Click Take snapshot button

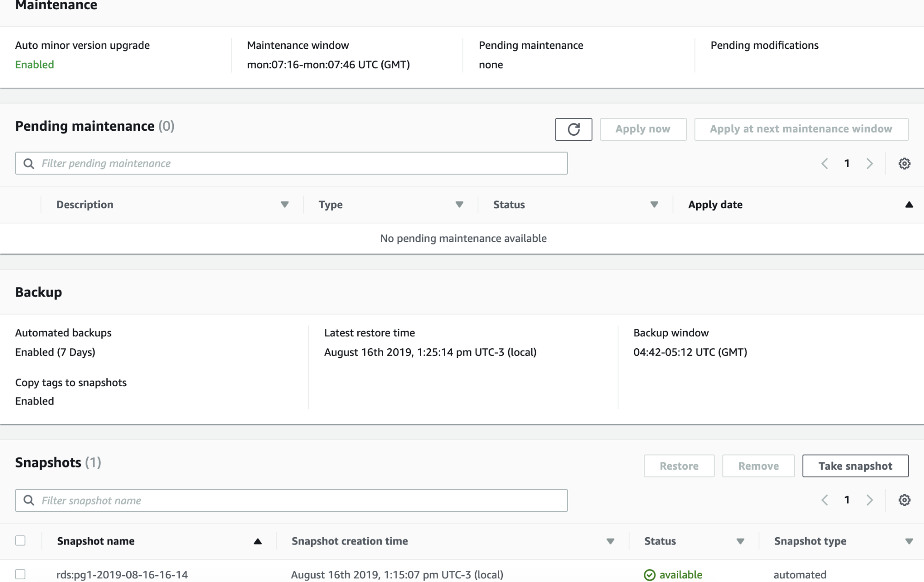point(855,465)
